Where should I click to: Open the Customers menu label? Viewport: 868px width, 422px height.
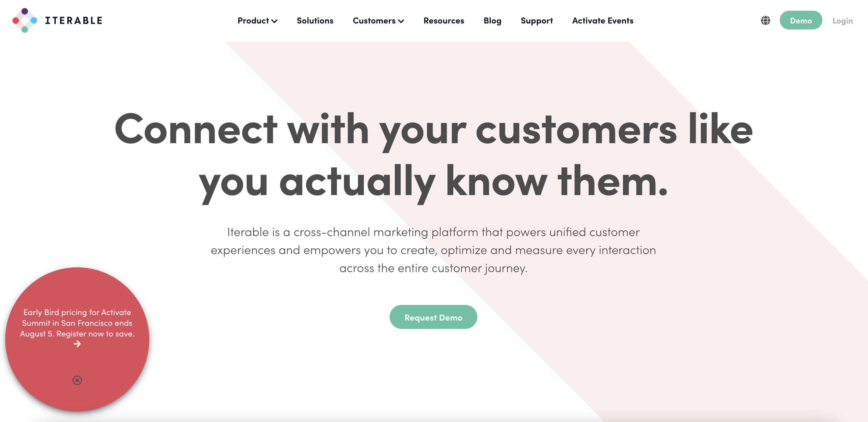374,21
